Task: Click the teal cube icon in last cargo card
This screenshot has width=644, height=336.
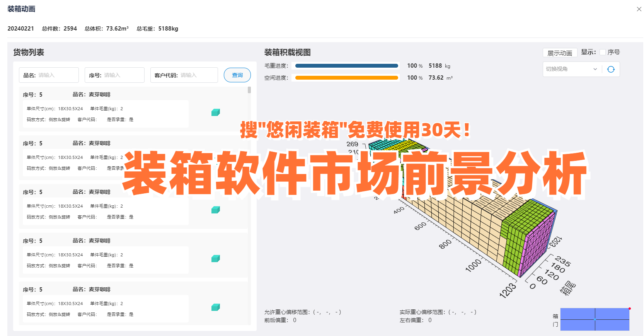Action: click(x=216, y=307)
